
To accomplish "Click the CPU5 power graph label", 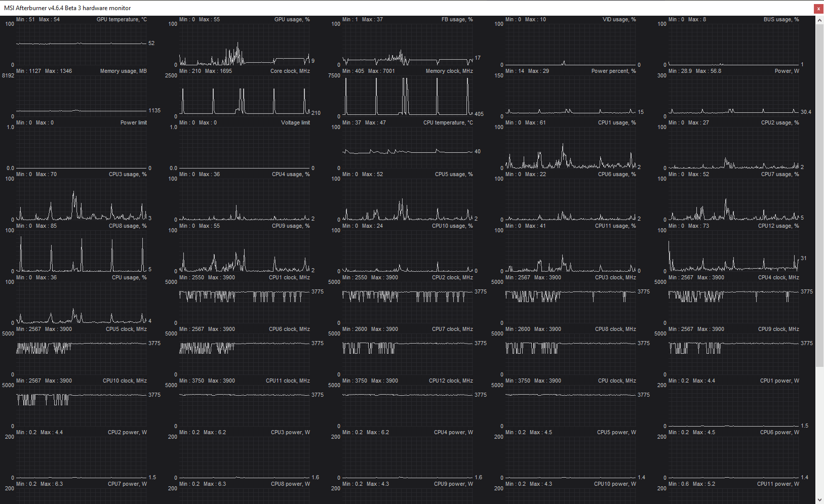I will [616, 432].
